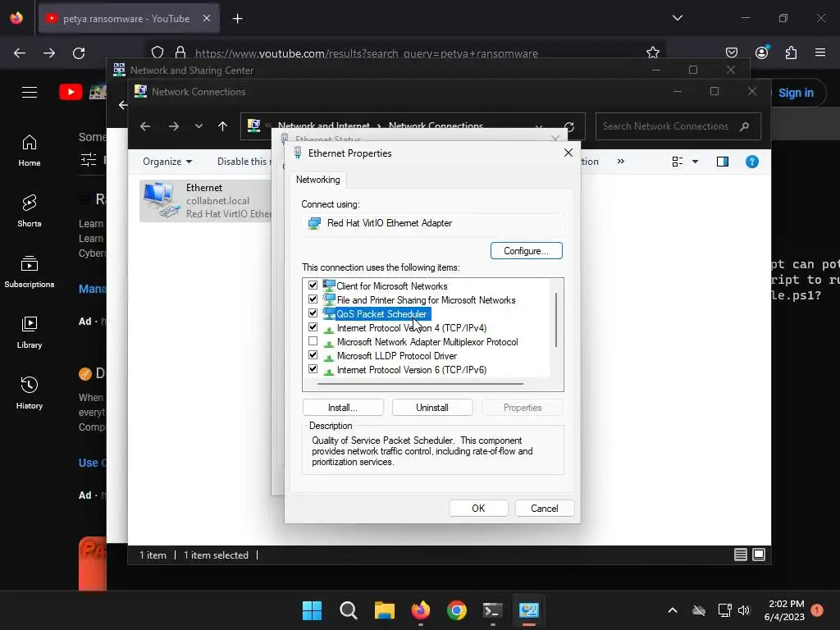Image resolution: width=840 pixels, height=630 pixels.
Task: Click the horizontal scrollbar in items list
Action: 420,384
